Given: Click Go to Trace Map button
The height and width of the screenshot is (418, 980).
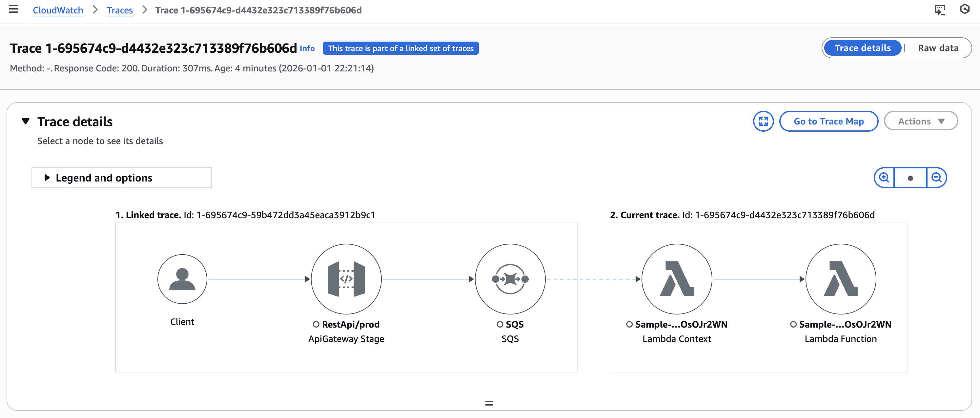Looking at the screenshot, I should pos(828,121).
